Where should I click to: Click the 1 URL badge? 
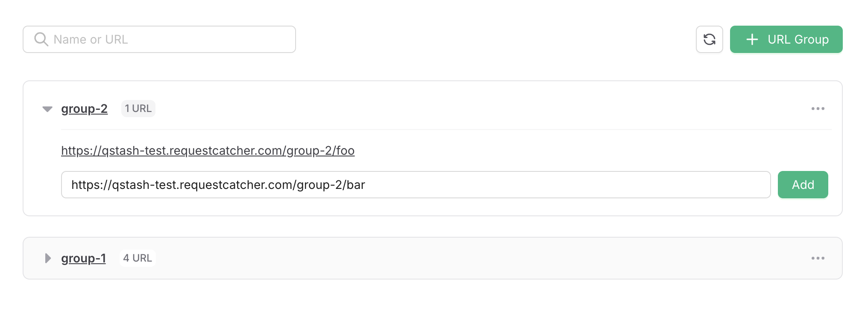(138, 109)
